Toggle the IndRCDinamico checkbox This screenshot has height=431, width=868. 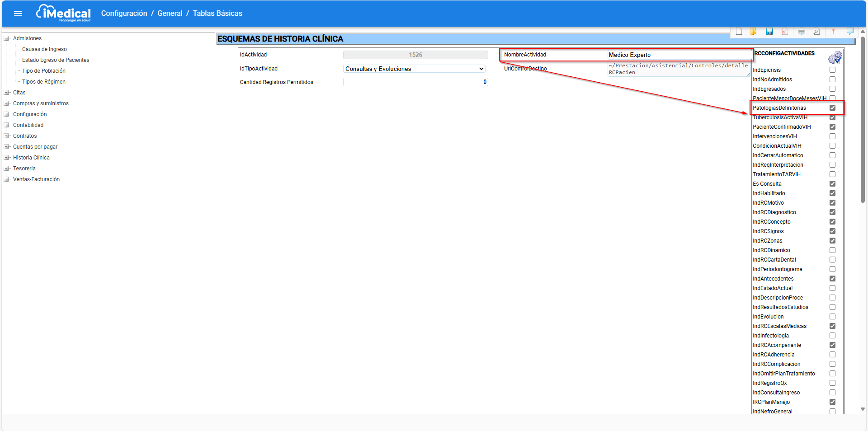pyautogui.click(x=832, y=250)
